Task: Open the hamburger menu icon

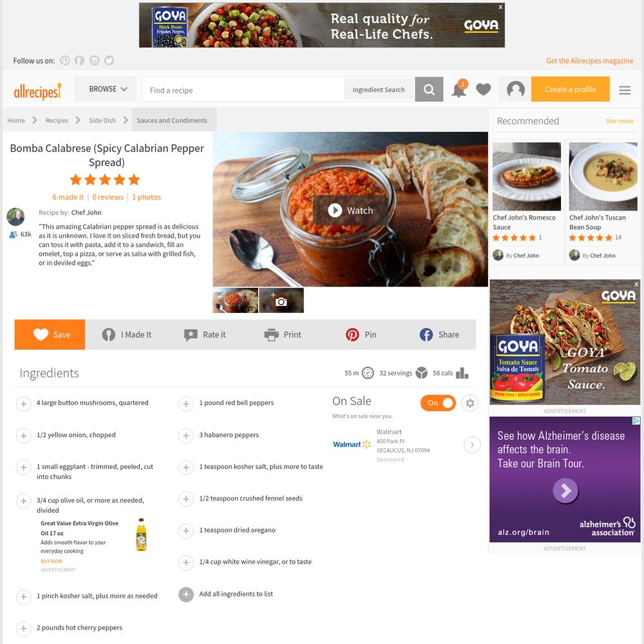Action: [x=625, y=90]
